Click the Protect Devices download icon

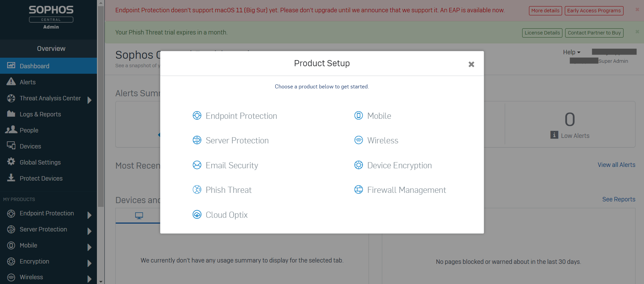point(11,177)
